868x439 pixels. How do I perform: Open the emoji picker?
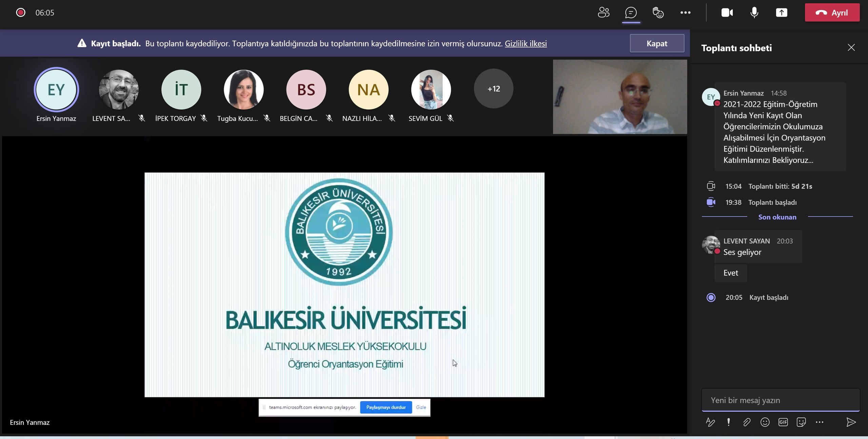pyautogui.click(x=765, y=422)
